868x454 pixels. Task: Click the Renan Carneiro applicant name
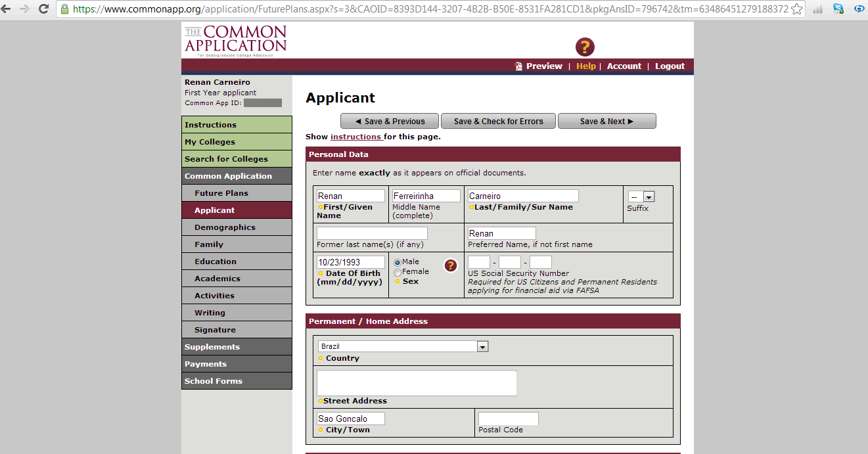pos(217,82)
